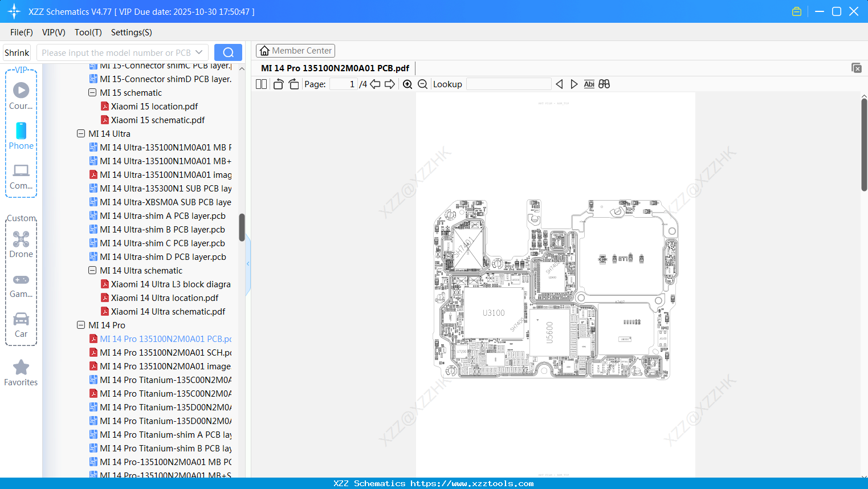The image size is (868, 489).
Task: Open the Member Center button
Action: click(295, 51)
